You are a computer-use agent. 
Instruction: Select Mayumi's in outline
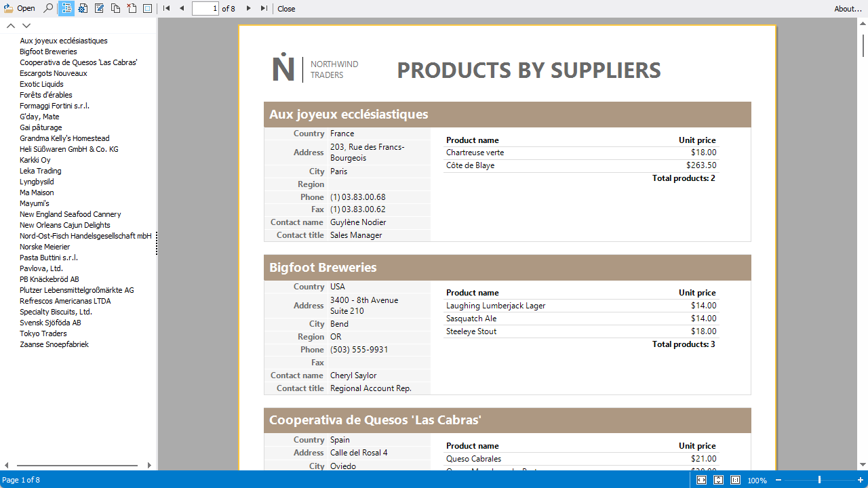pyautogui.click(x=35, y=203)
